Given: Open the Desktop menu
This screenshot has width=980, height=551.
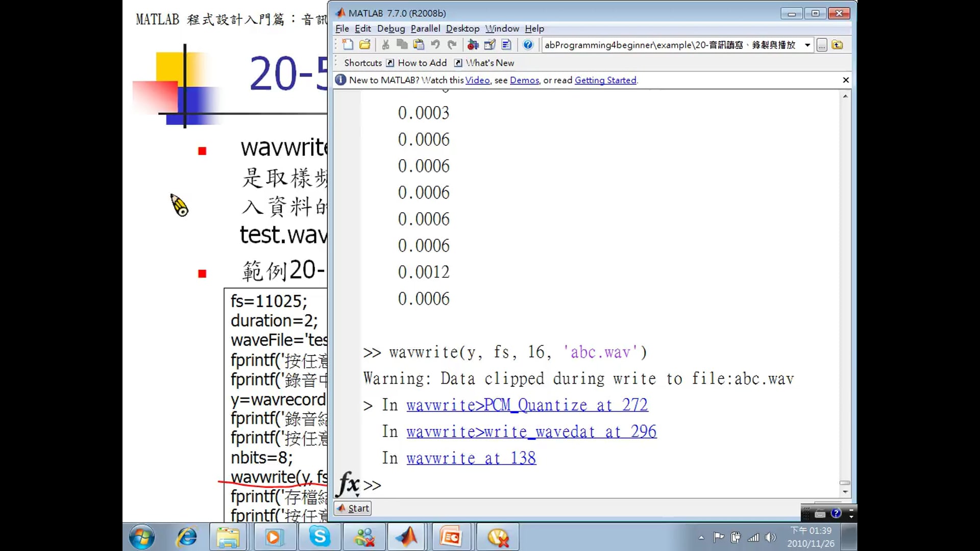Looking at the screenshot, I should tap(462, 29).
